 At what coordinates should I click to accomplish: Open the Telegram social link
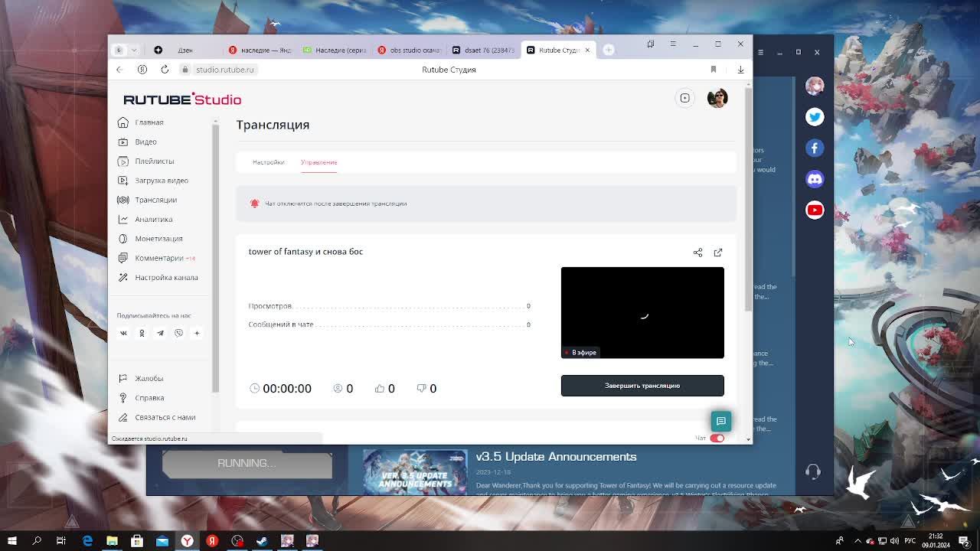[160, 333]
